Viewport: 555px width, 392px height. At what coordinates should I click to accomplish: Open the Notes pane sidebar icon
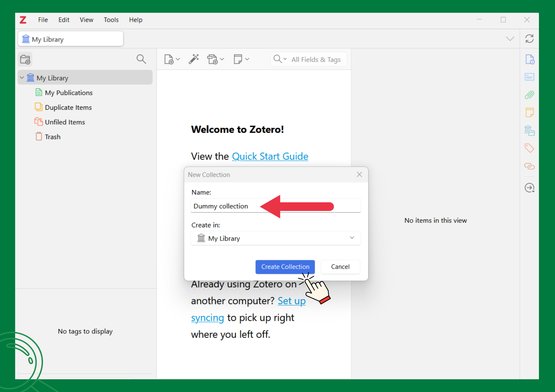click(x=530, y=113)
